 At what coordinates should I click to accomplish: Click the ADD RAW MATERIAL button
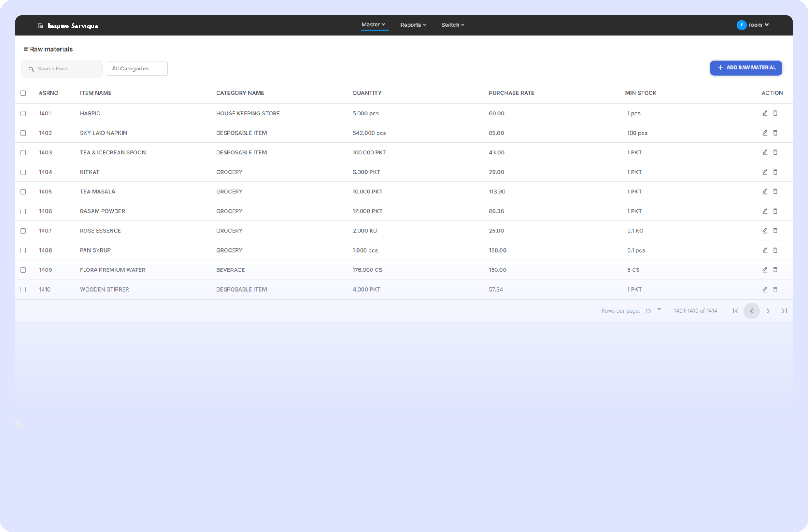746,68
